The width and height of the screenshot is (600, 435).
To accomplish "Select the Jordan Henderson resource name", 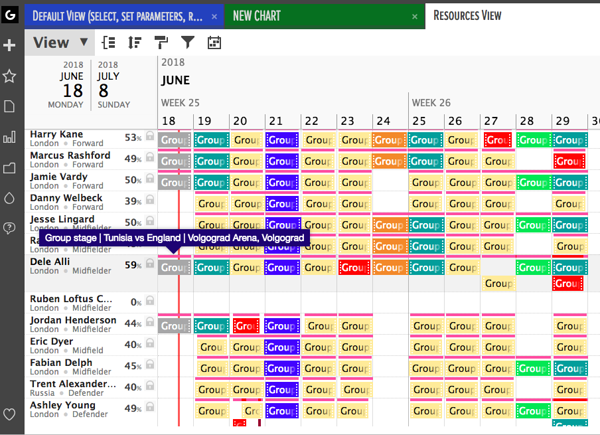I will [73, 320].
